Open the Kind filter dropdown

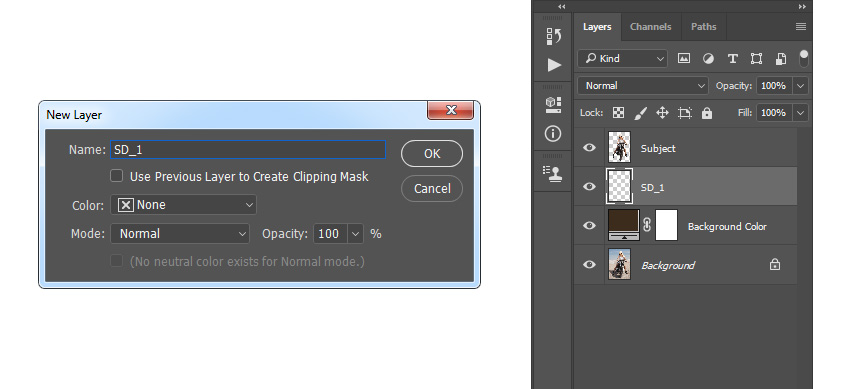(622, 59)
